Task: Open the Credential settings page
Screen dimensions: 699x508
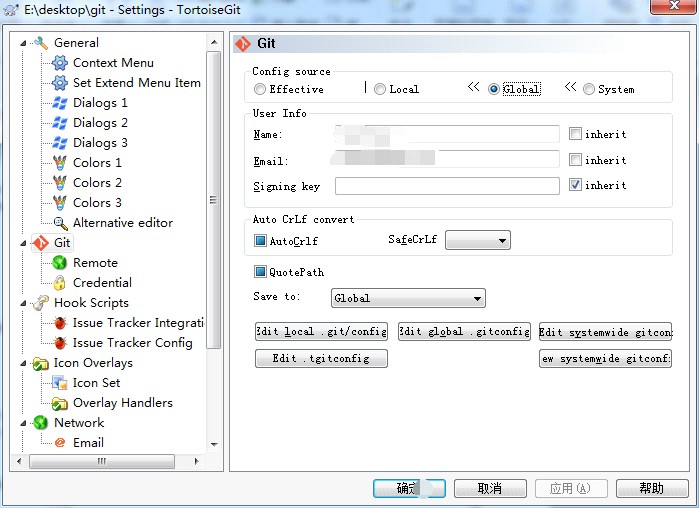Action: coord(103,283)
